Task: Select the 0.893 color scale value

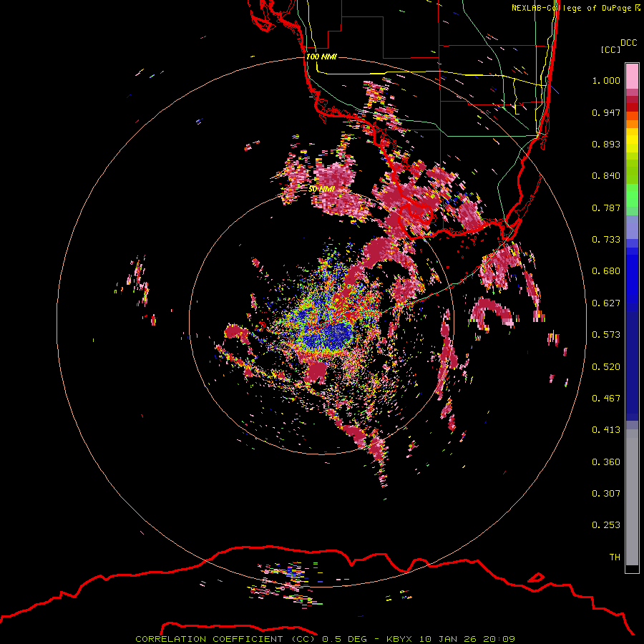Action: pyautogui.click(x=606, y=144)
